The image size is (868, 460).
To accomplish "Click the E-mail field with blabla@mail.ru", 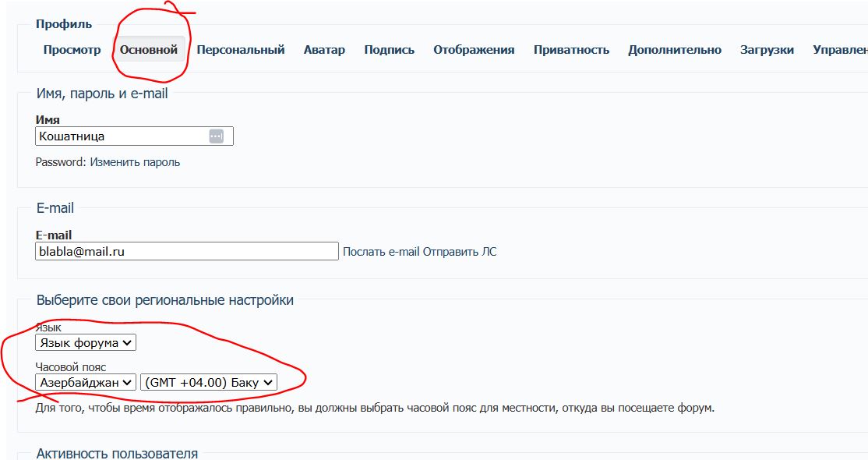I will (x=187, y=251).
